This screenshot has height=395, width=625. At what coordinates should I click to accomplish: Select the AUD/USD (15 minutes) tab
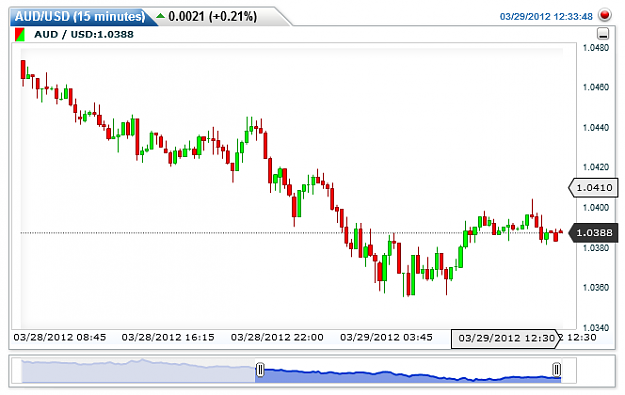coord(80,17)
